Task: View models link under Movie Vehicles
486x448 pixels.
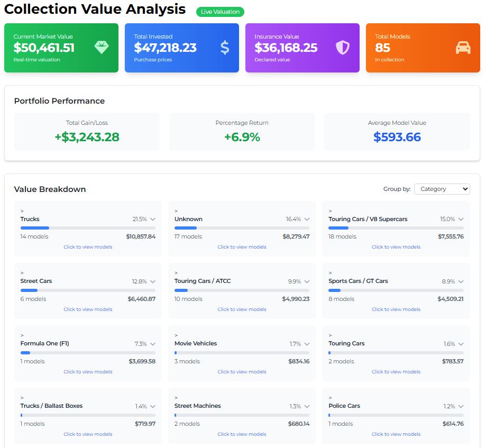Action: tap(242, 372)
